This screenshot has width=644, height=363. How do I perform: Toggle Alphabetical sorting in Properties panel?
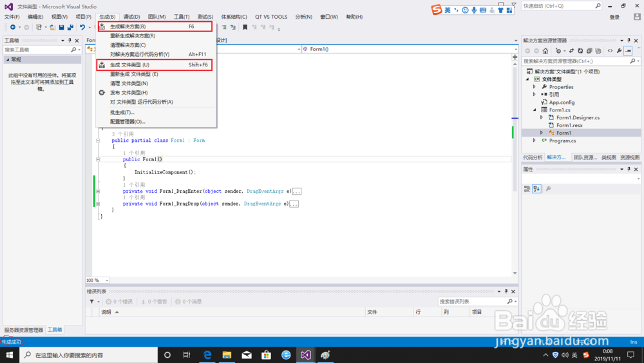pyautogui.click(x=536, y=189)
